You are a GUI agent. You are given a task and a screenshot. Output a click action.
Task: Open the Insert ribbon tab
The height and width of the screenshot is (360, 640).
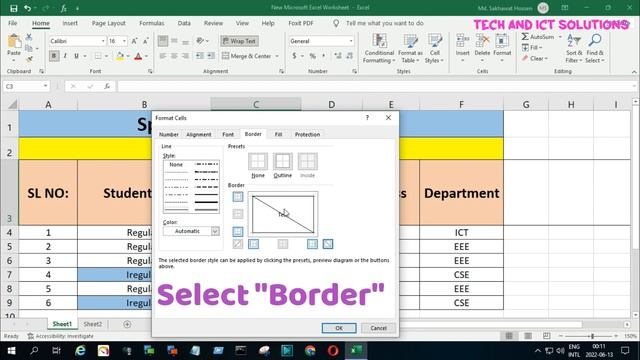coord(70,23)
